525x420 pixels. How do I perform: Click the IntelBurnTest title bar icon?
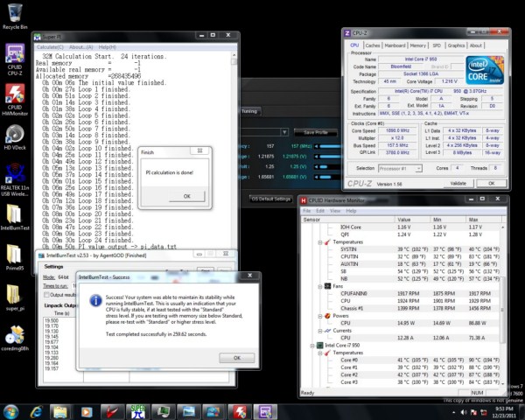click(x=41, y=255)
